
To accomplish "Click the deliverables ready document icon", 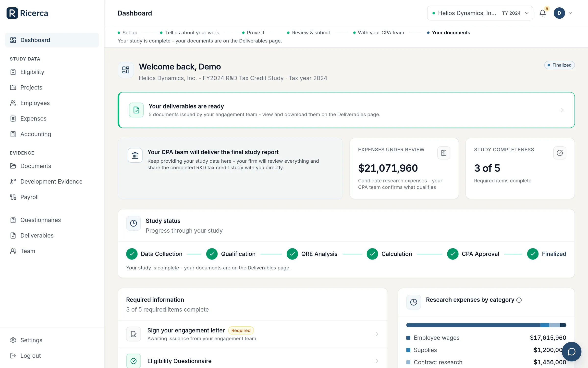I will click(136, 110).
